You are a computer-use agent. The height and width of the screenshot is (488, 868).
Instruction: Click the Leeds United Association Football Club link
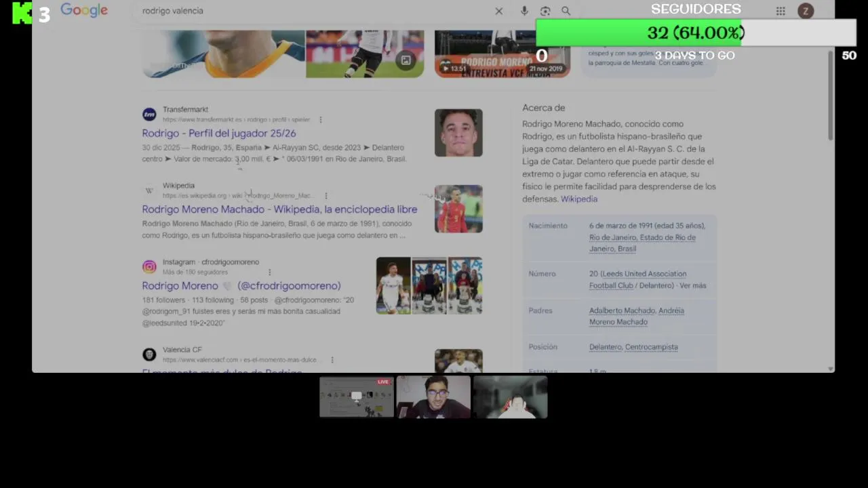(637, 280)
